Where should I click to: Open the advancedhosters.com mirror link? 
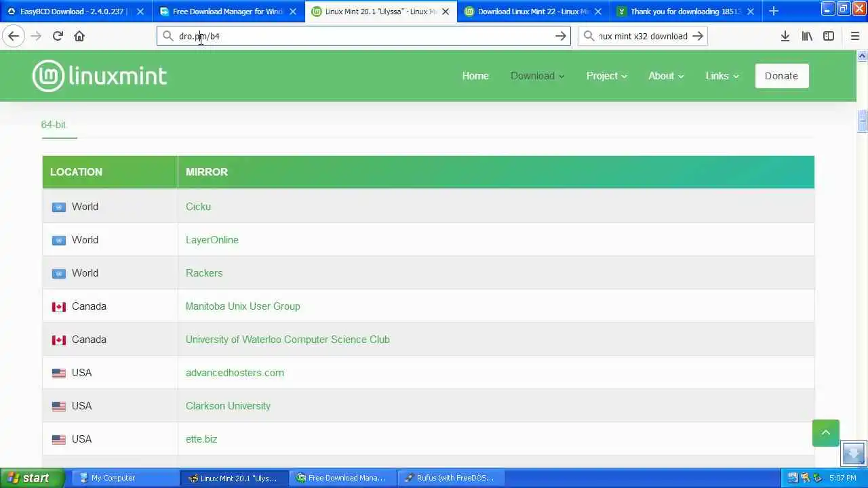235,373
